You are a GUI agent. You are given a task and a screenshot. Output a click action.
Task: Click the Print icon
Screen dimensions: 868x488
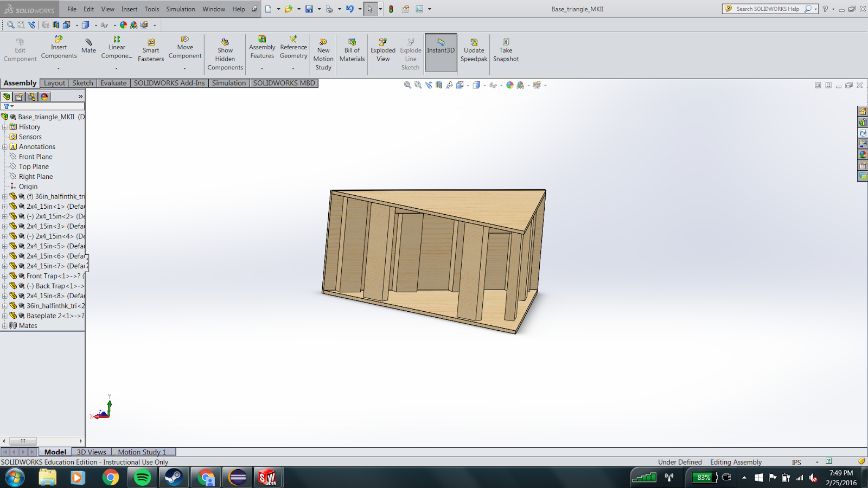pyautogui.click(x=329, y=9)
